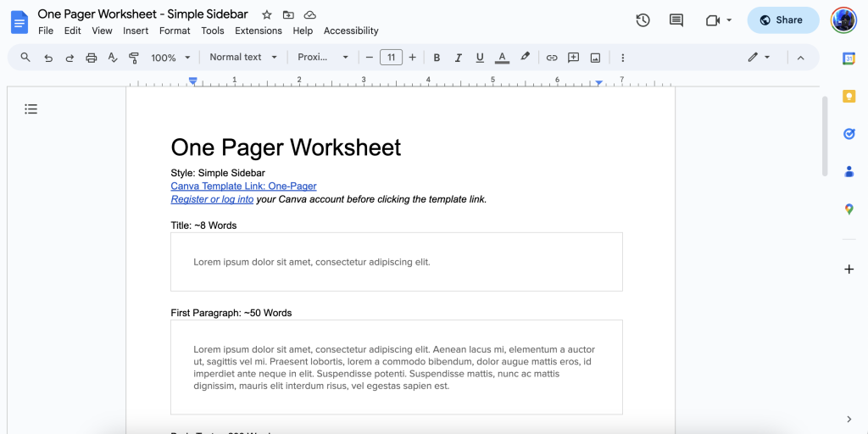The height and width of the screenshot is (434, 868).
Task: Open version history clock icon
Action: coord(643,20)
